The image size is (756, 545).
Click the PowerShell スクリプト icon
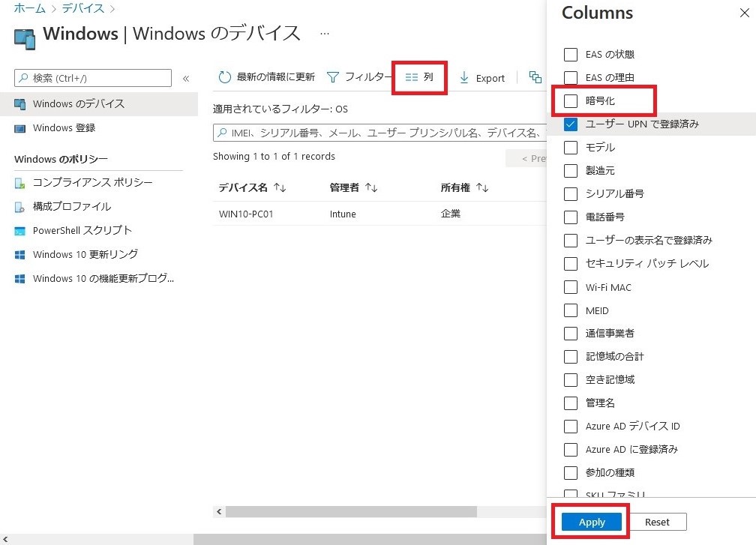click(x=19, y=231)
